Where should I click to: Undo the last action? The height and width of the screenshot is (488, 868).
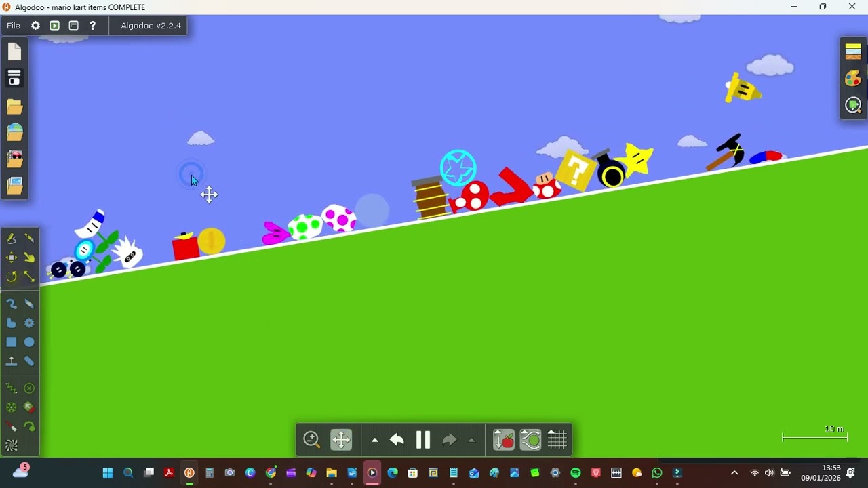pos(397,440)
